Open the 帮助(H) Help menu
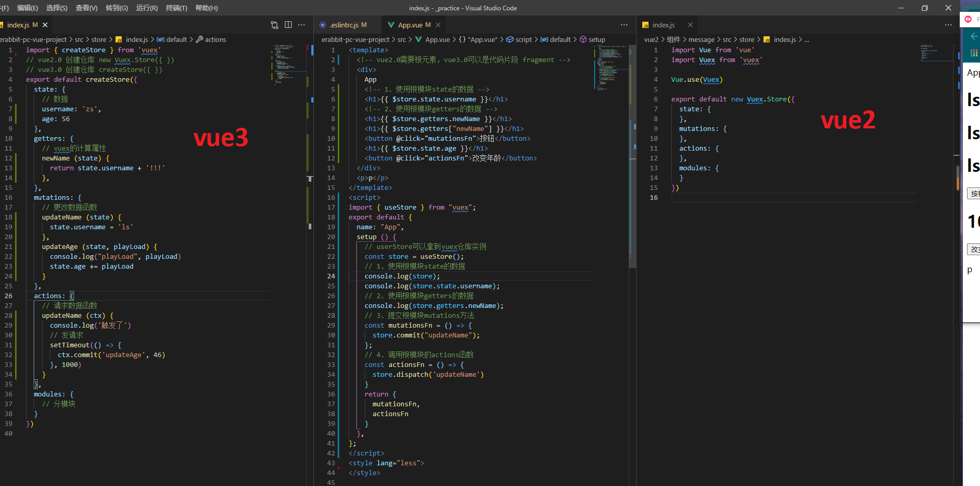 pos(206,8)
